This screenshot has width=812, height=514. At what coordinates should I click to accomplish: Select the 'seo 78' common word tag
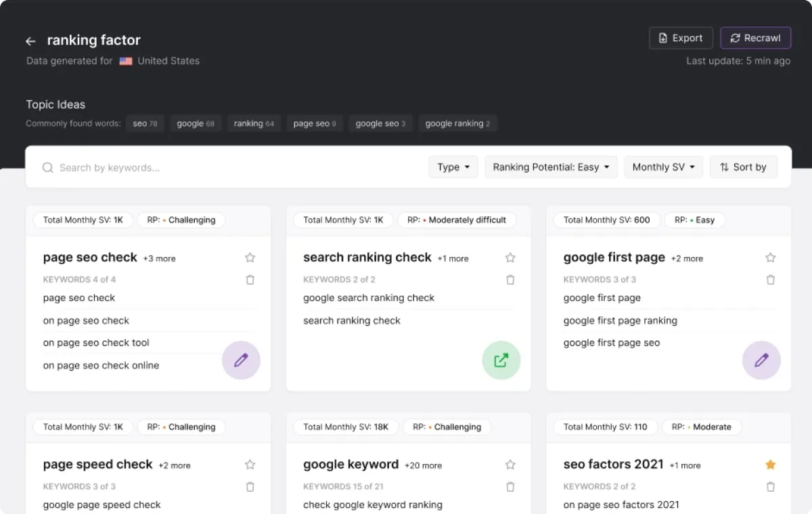point(145,124)
